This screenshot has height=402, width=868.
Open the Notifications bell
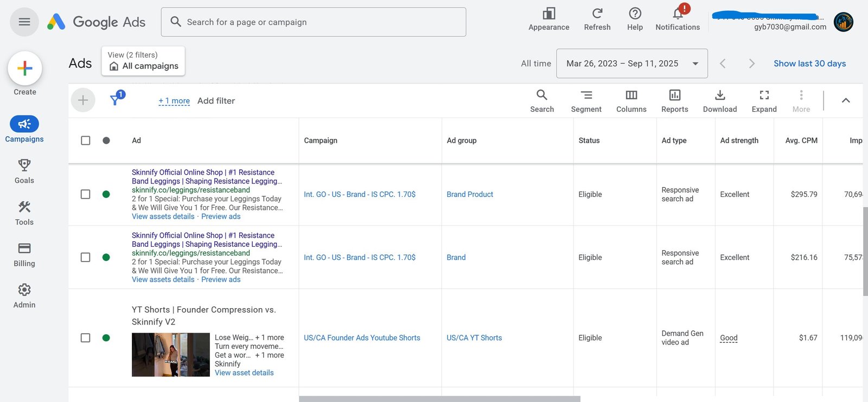[x=678, y=14]
